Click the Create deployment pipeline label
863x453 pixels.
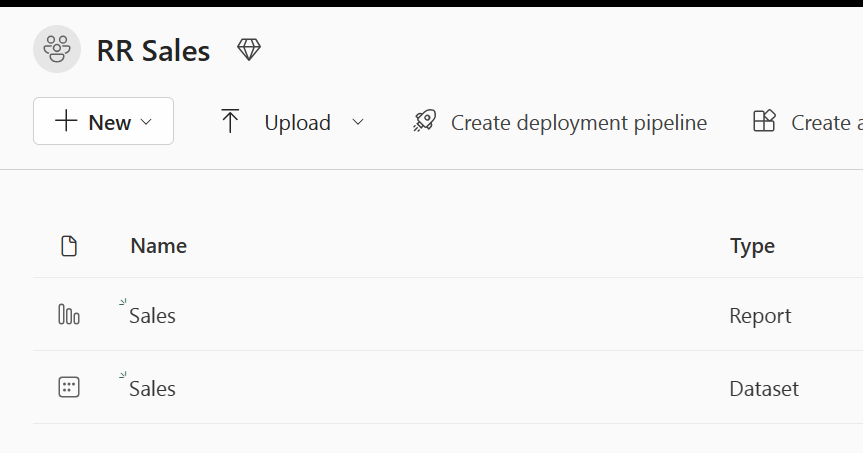click(578, 122)
